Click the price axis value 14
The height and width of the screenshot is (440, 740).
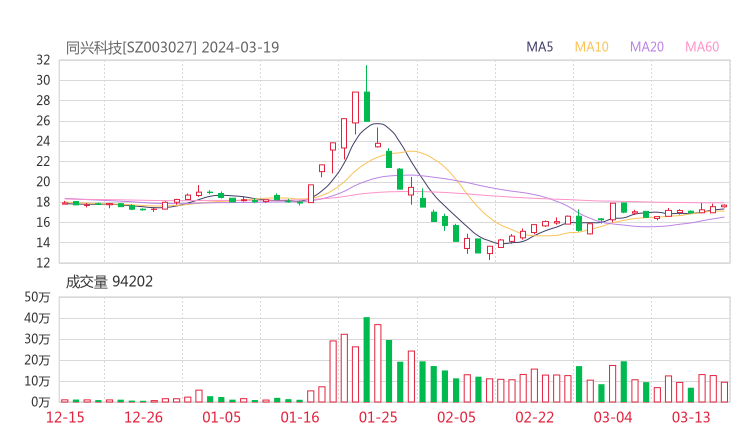[x=43, y=243]
